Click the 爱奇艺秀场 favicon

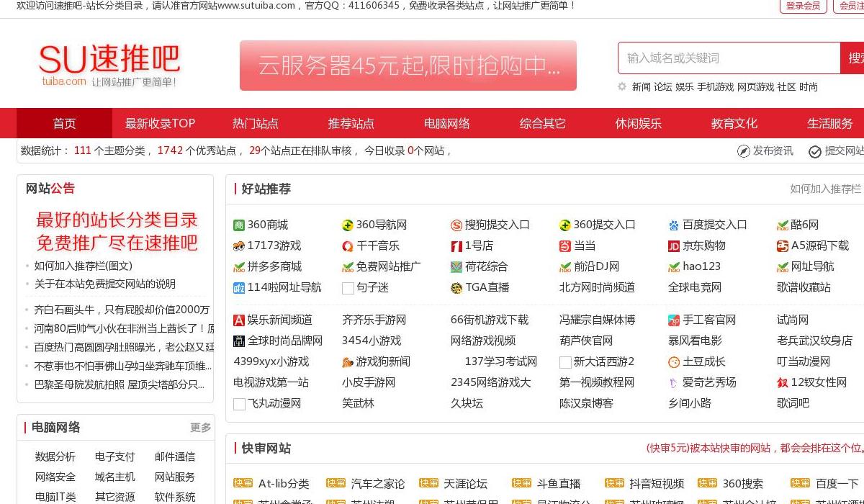pos(674,383)
